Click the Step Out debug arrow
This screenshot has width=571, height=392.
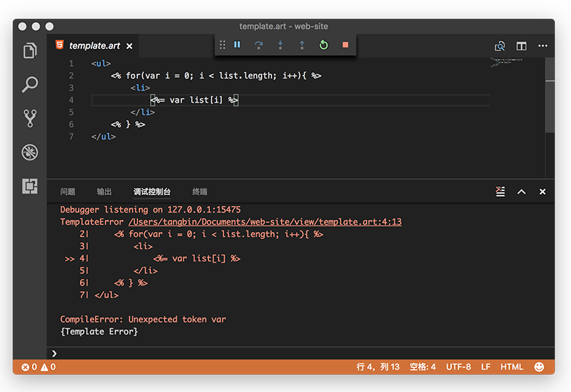(302, 45)
